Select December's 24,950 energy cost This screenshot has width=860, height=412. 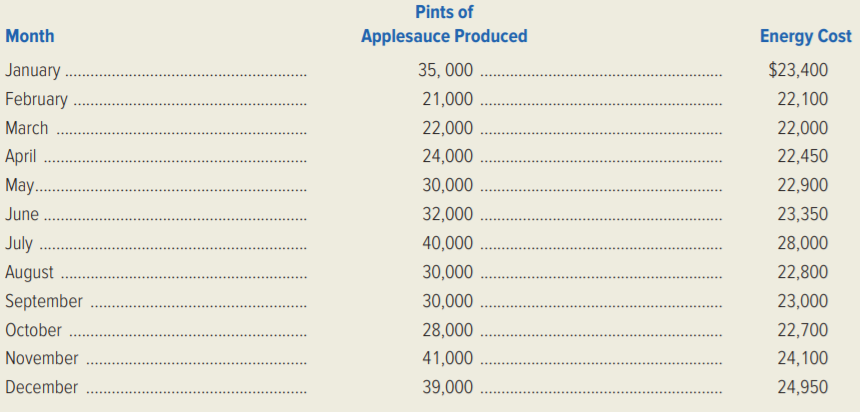point(802,387)
